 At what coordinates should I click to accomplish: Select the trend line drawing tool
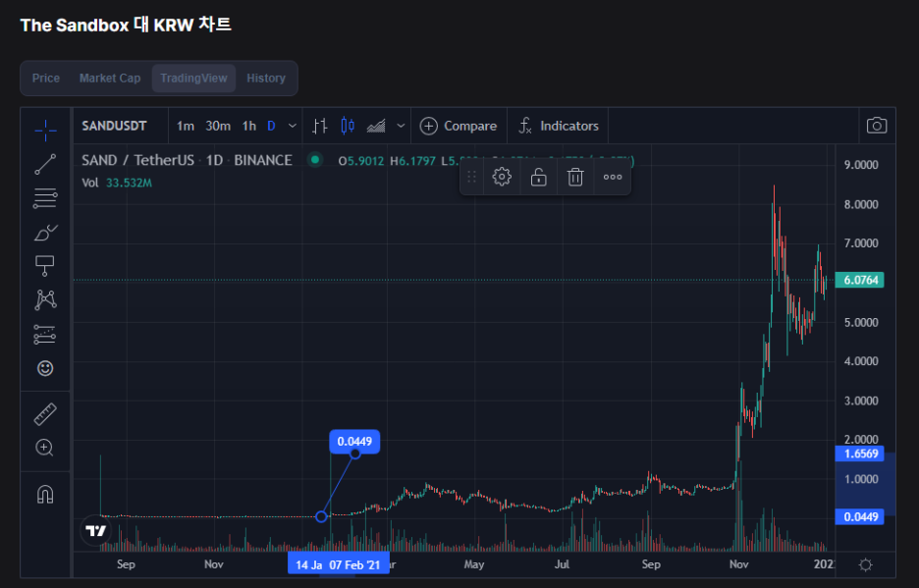click(45, 165)
